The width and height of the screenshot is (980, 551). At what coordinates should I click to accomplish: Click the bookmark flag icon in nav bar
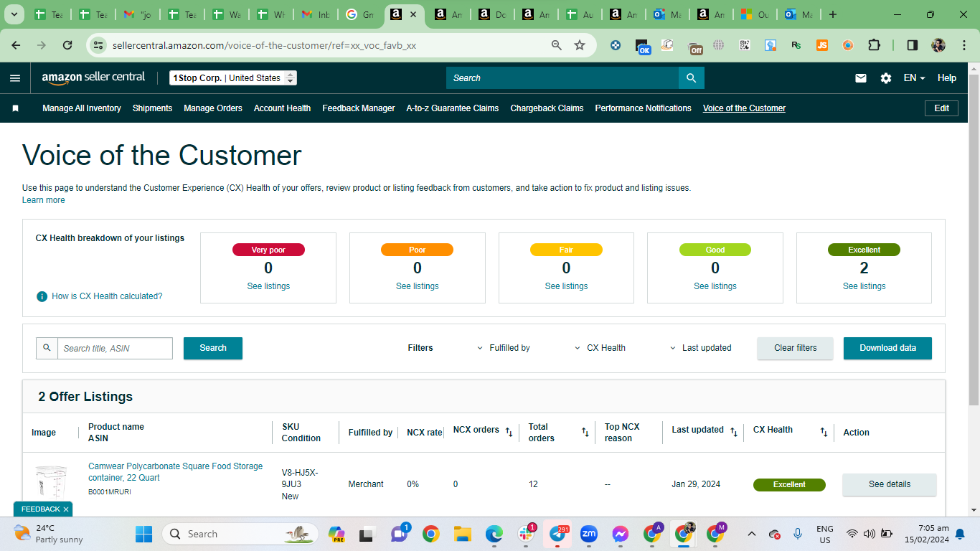click(x=15, y=108)
